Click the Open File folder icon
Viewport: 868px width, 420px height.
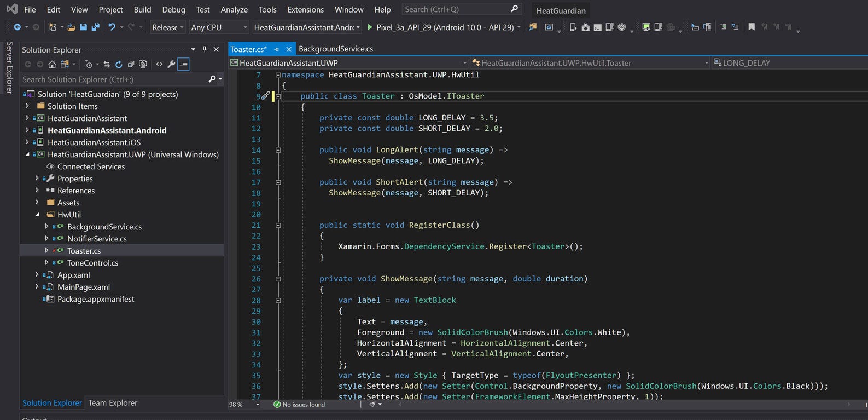71,27
